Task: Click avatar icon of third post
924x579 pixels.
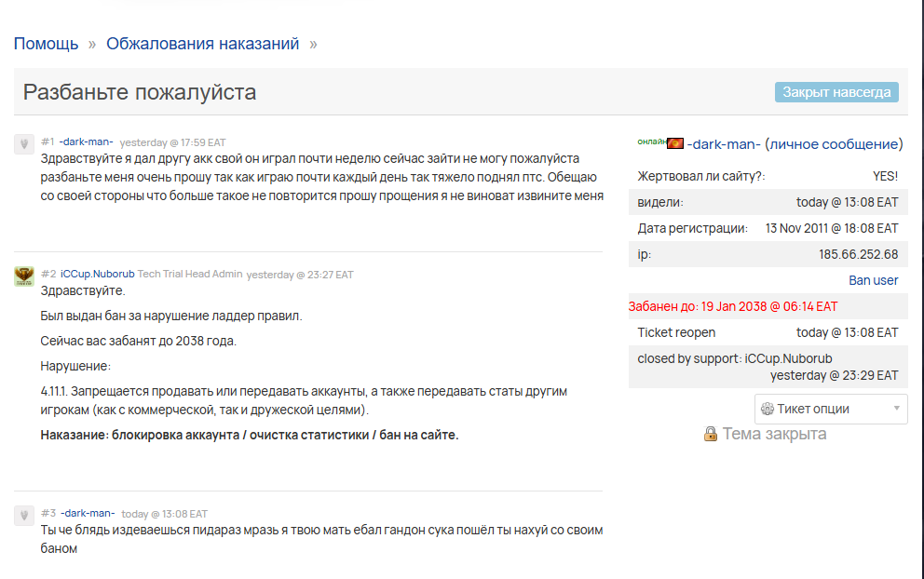Action: [24, 516]
